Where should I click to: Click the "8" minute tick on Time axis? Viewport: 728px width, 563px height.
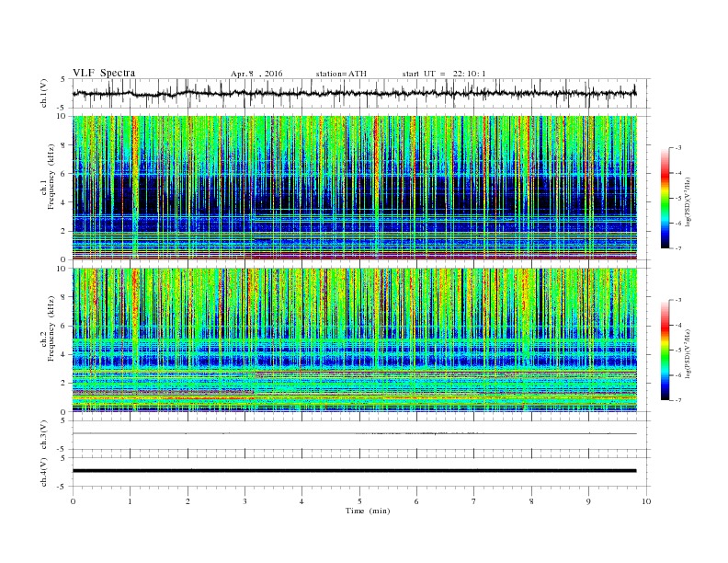click(531, 501)
